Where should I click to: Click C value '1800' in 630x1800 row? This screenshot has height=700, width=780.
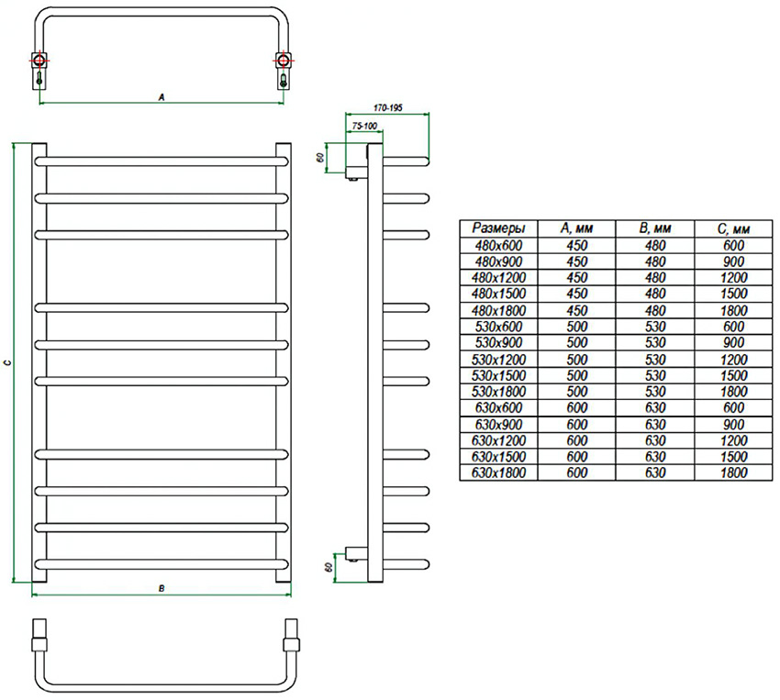(734, 472)
